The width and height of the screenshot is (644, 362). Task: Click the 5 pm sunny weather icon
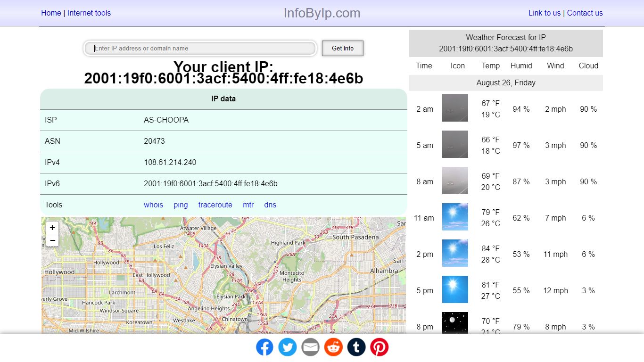point(455,289)
